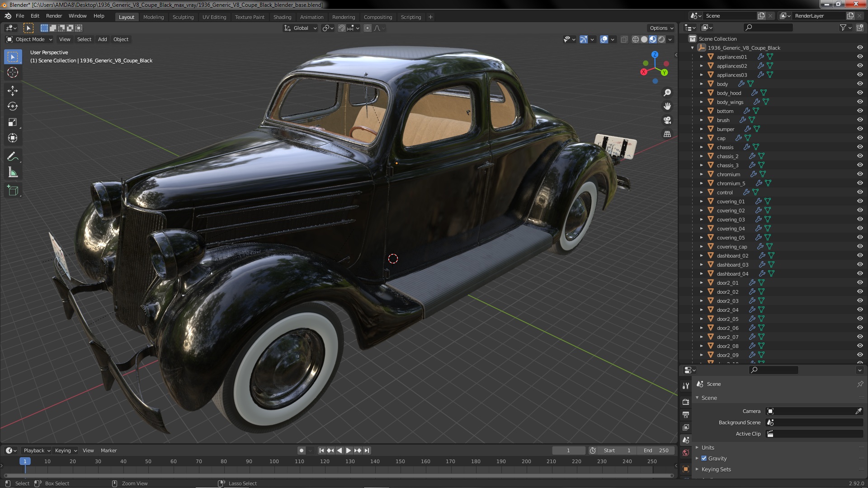Image resolution: width=868 pixels, height=488 pixels.
Task: Switch to the Shading workspace tab
Action: [x=282, y=17]
